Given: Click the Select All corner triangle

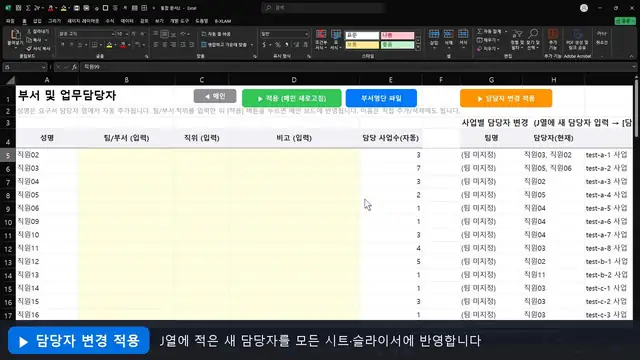Looking at the screenshot, I should coord(10,80).
